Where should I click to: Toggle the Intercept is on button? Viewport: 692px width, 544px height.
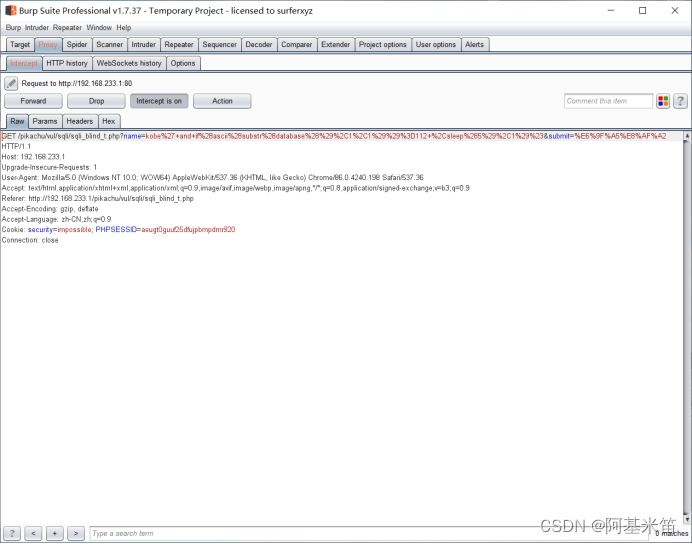[x=159, y=101]
